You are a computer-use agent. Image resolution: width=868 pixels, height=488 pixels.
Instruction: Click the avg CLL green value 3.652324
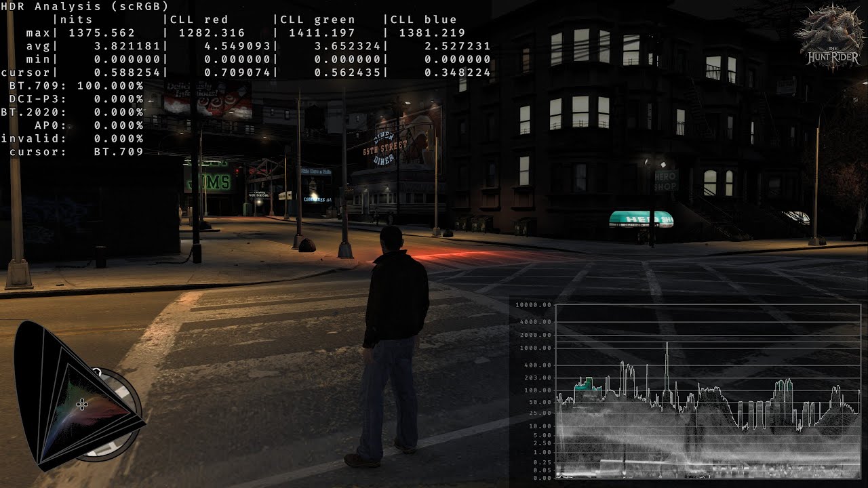click(347, 46)
